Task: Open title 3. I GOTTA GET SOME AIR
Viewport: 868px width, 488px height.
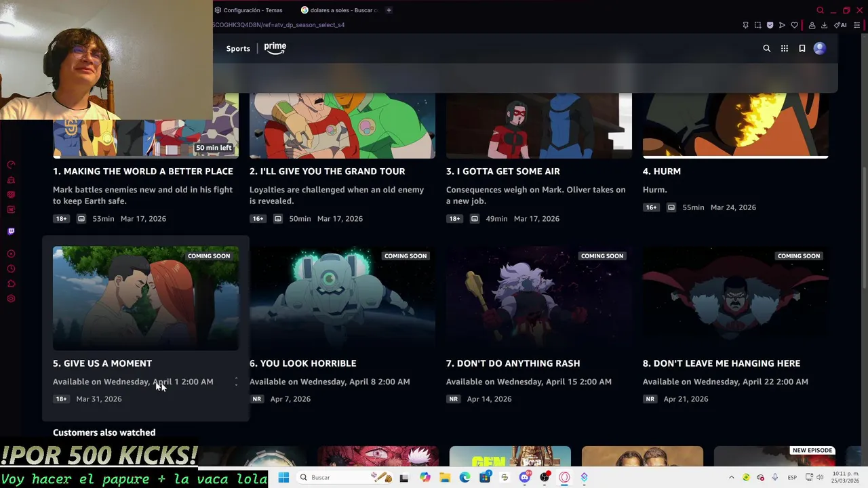Action: pyautogui.click(x=503, y=171)
